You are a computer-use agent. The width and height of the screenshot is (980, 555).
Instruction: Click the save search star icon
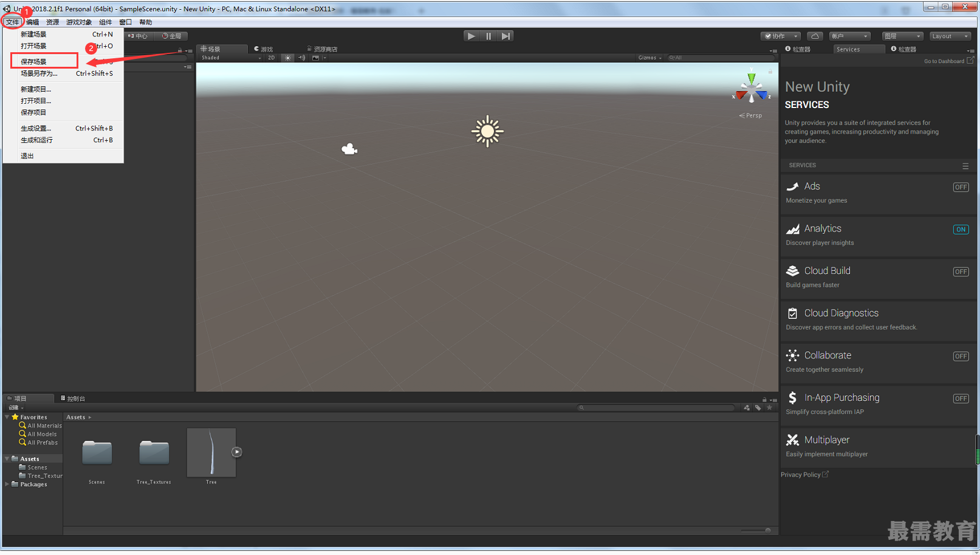tap(769, 408)
